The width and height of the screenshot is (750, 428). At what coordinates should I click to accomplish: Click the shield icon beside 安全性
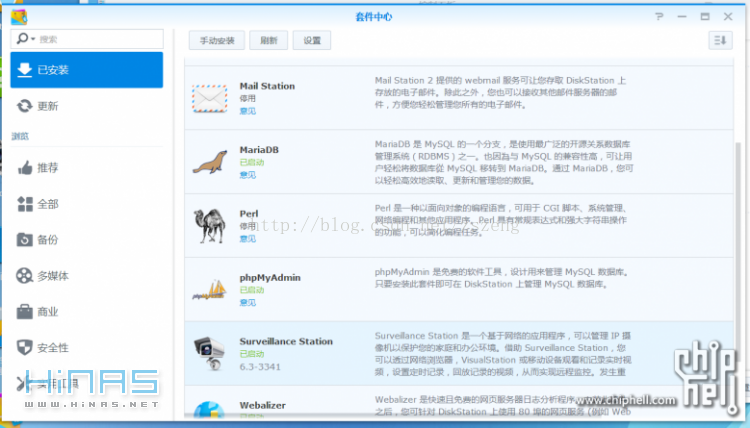pyautogui.click(x=24, y=347)
